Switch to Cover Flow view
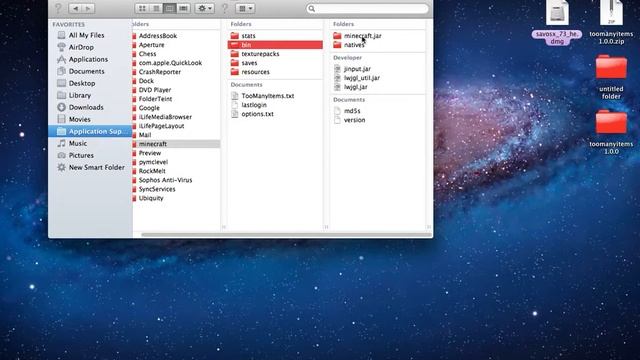 pos(183,8)
